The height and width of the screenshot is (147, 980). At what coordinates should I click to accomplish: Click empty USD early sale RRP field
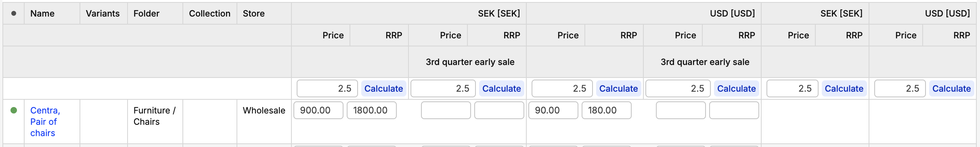coord(734,110)
